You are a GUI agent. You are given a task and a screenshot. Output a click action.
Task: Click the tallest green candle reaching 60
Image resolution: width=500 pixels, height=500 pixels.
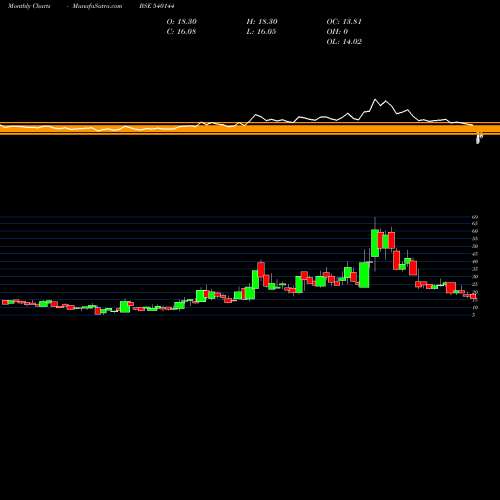click(x=375, y=243)
